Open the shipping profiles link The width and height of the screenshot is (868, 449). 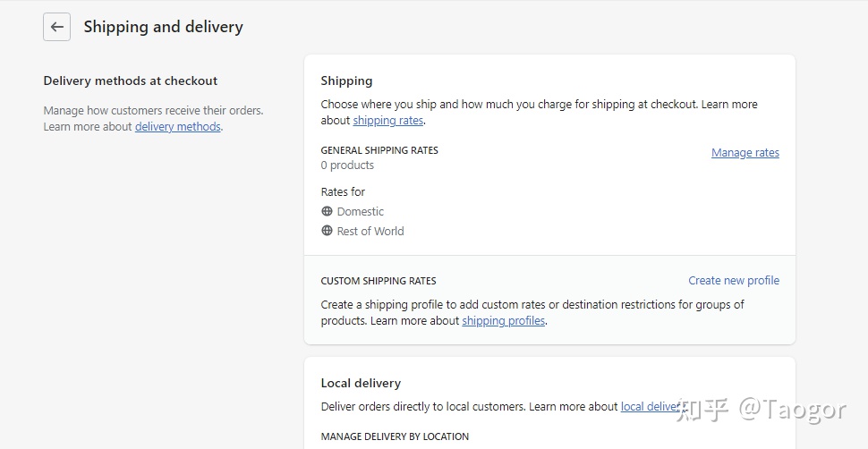(503, 321)
